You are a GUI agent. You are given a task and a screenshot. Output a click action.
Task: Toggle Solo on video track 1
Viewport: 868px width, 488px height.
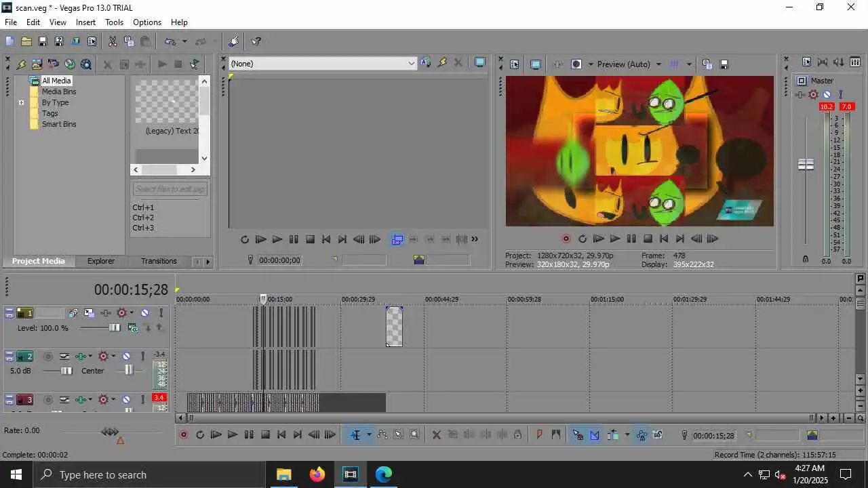click(161, 313)
